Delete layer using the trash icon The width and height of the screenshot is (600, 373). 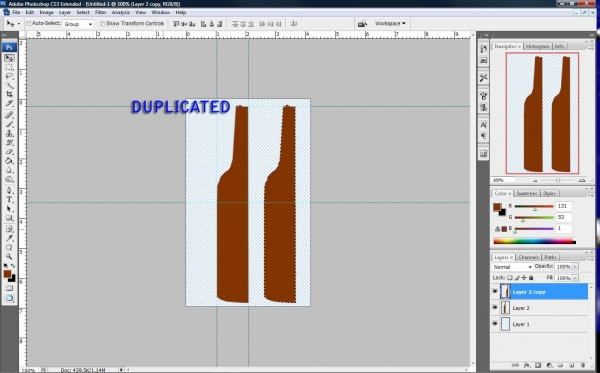pyautogui.click(x=583, y=365)
